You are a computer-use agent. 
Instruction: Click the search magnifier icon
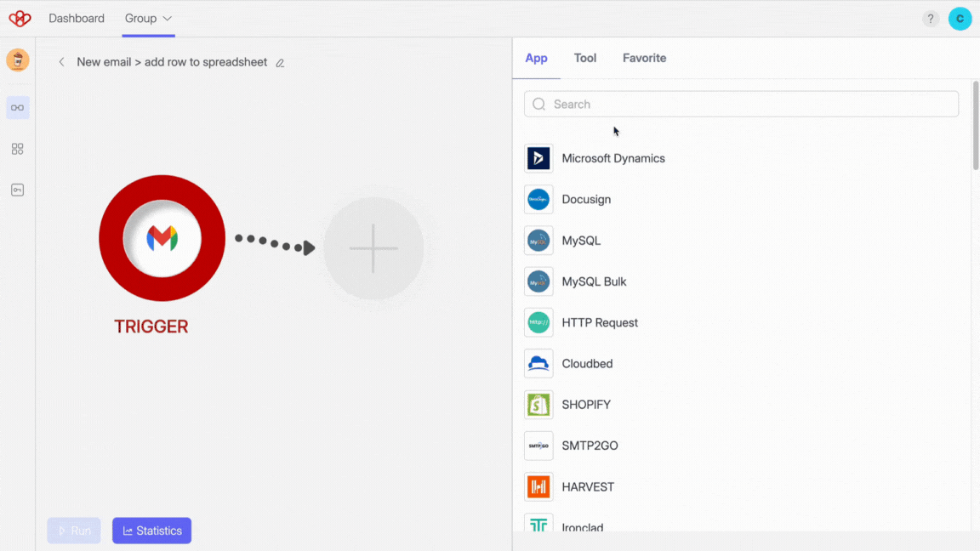(x=538, y=105)
